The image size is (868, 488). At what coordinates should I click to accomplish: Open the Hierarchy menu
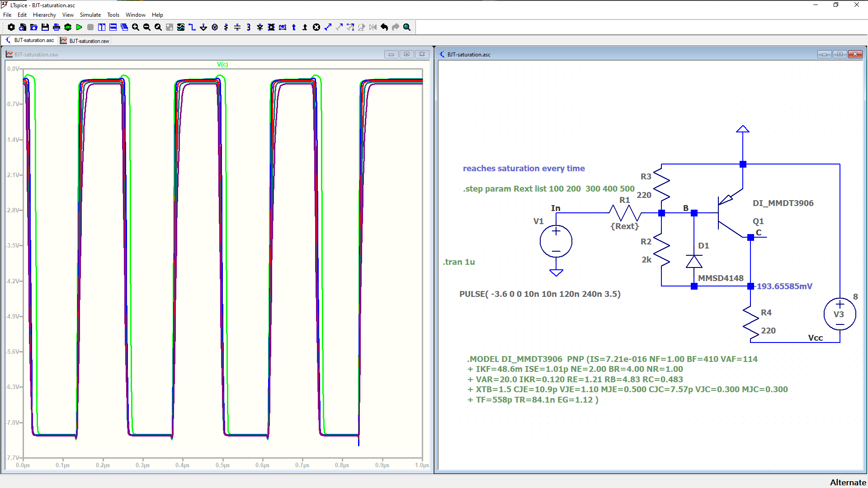(44, 15)
